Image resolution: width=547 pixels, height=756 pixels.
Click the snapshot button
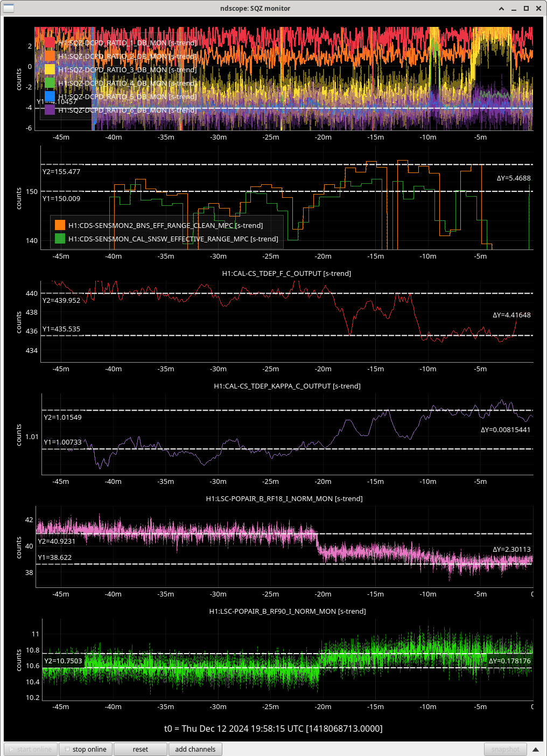coord(506,749)
